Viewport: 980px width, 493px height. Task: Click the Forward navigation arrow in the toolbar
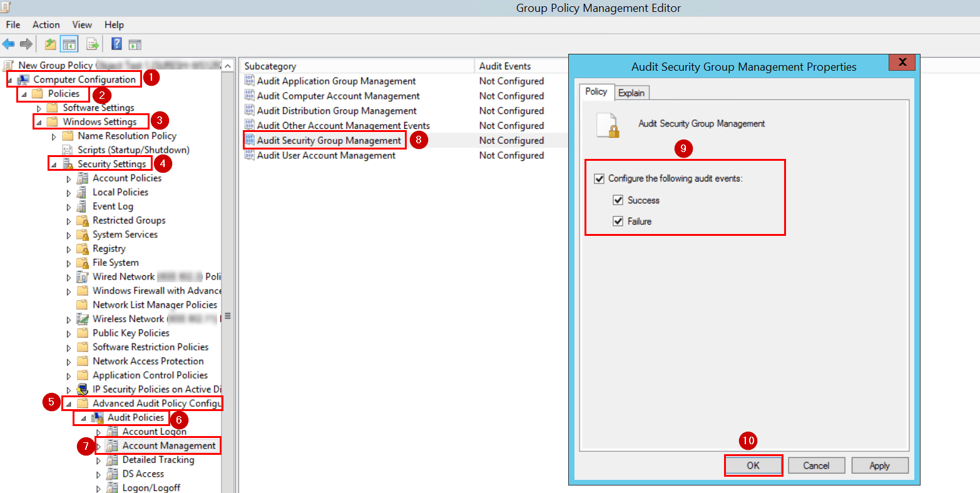click(x=25, y=44)
